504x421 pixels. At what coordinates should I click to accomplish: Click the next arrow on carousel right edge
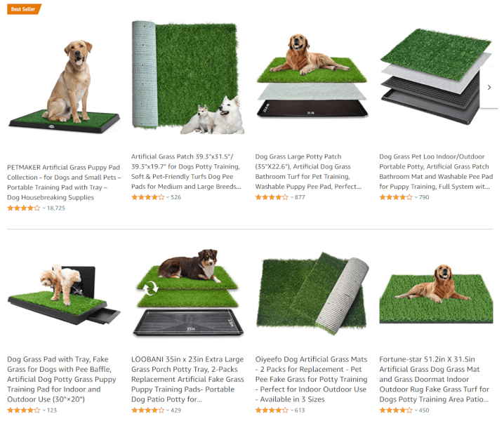click(489, 87)
